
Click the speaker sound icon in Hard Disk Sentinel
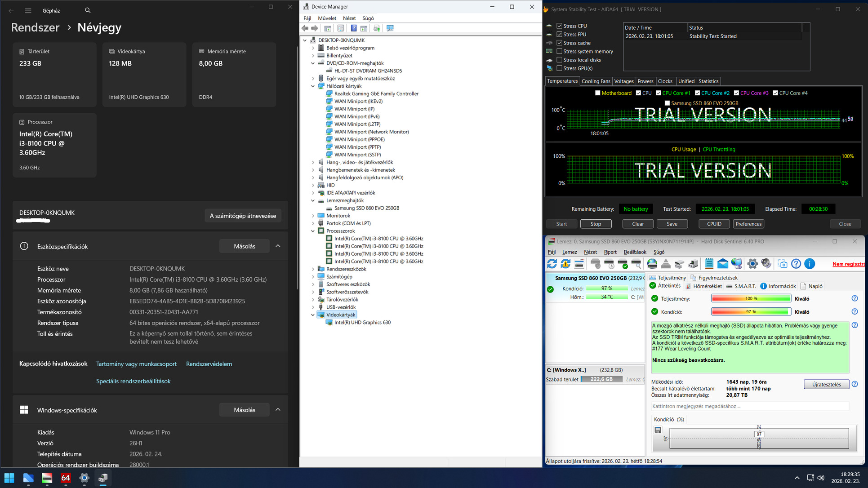pos(766,264)
